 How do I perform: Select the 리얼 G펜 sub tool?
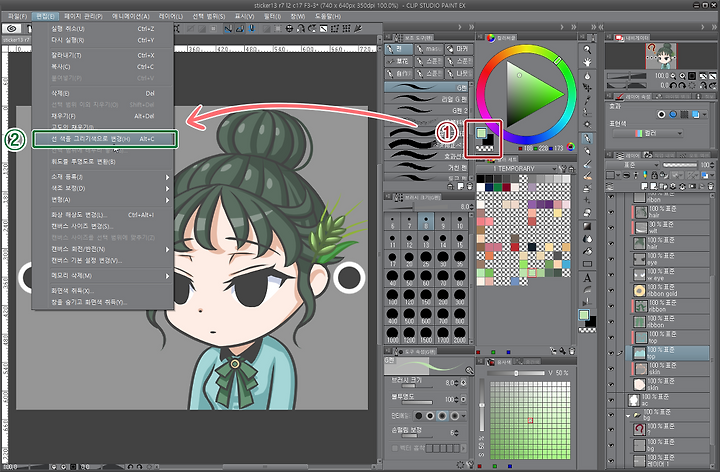pos(426,99)
